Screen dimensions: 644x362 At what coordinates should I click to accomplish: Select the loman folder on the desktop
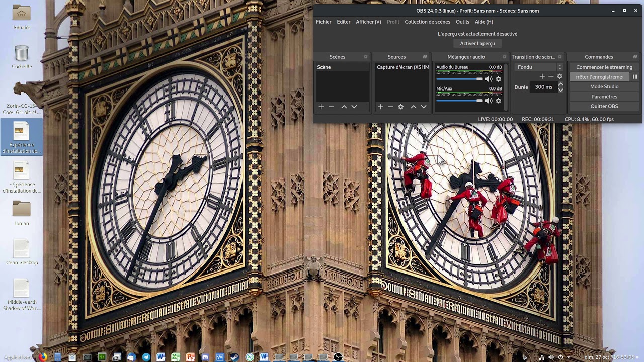tap(22, 213)
